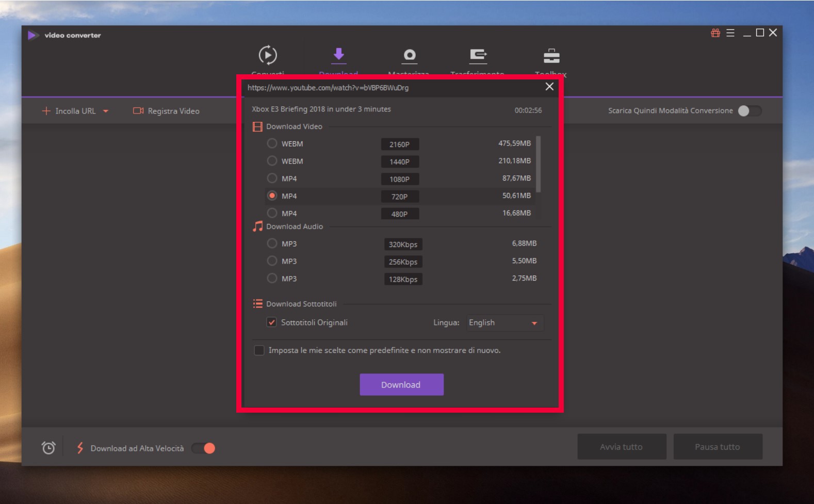Open the Masterizza disc icon tab

pyautogui.click(x=410, y=55)
